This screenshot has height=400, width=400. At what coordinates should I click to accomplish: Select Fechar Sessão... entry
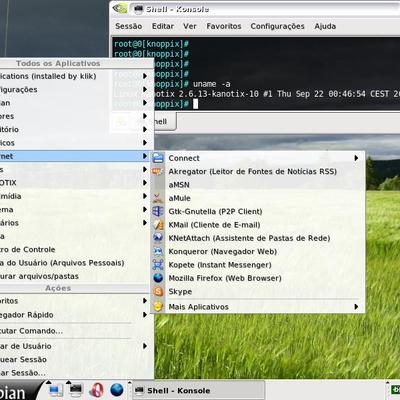[76, 373]
